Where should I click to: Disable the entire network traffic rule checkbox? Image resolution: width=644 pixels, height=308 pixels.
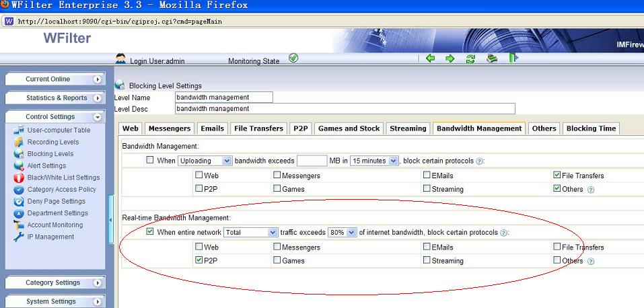[x=150, y=231]
